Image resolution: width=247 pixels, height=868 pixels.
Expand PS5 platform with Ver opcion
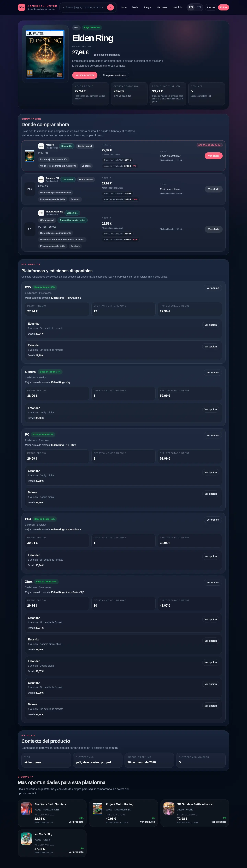tap(213, 288)
